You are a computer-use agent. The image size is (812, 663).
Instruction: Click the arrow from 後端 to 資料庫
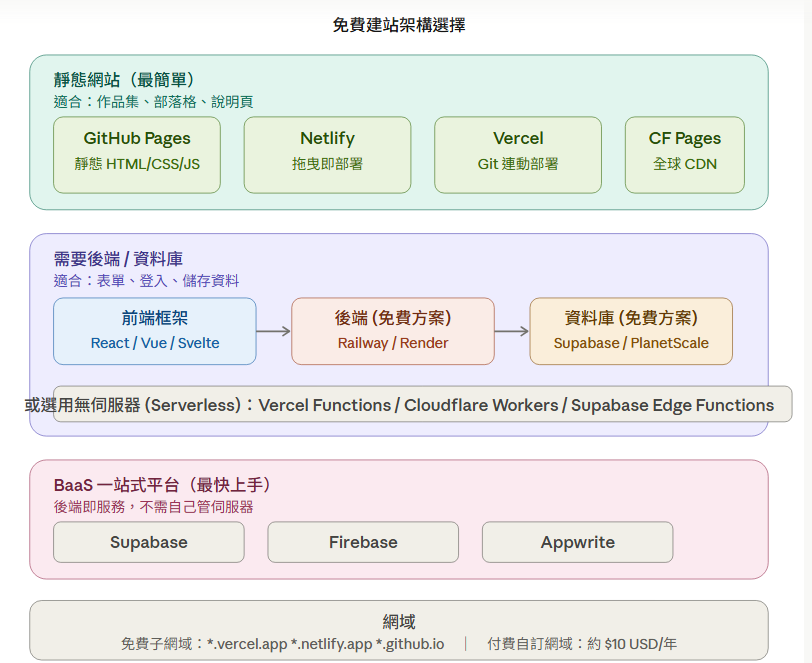512,331
